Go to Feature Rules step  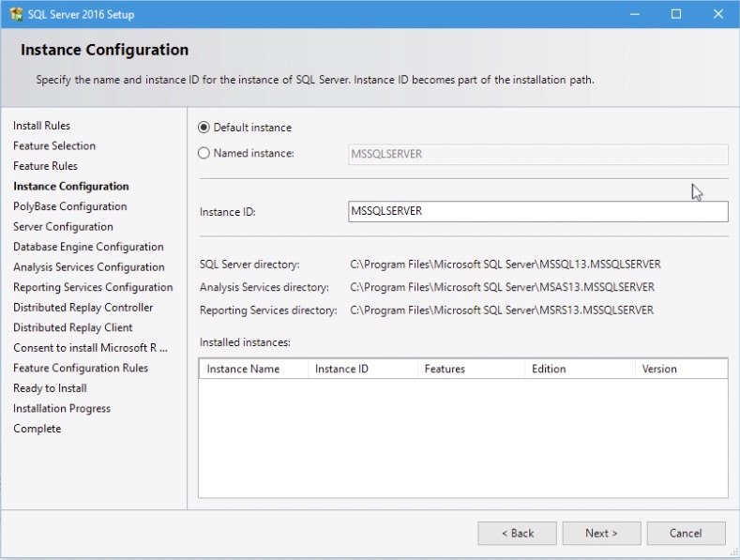45,166
